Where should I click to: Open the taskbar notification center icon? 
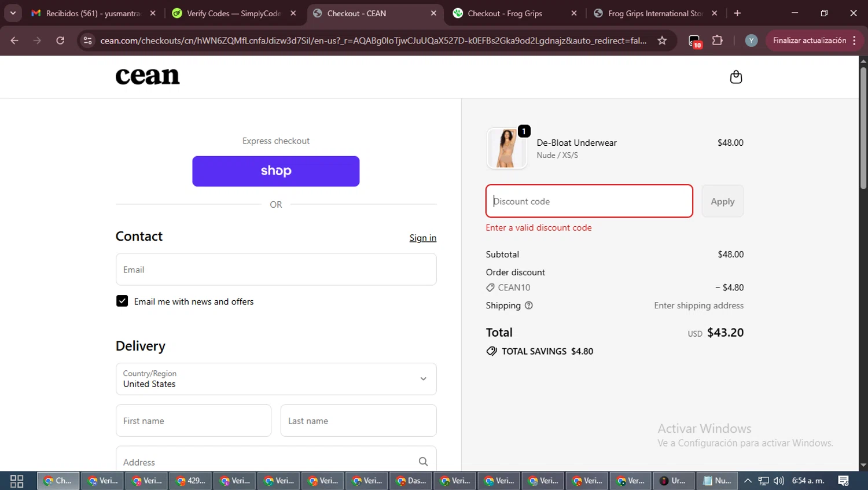pos(844,481)
